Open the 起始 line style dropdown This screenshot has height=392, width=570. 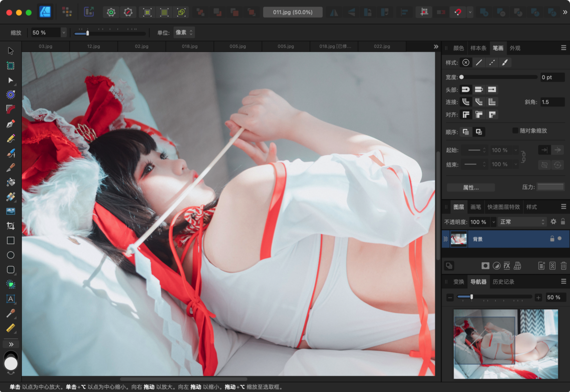point(475,150)
